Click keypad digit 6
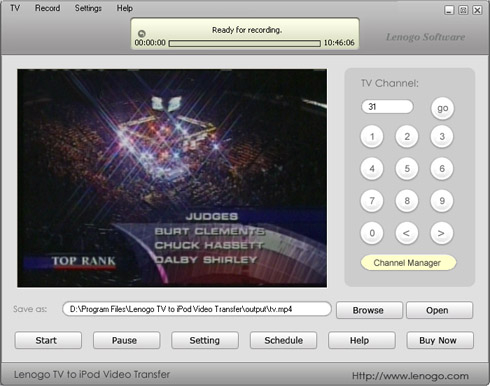The width and height of the screenshot is (490, 386). pos(442,169)
